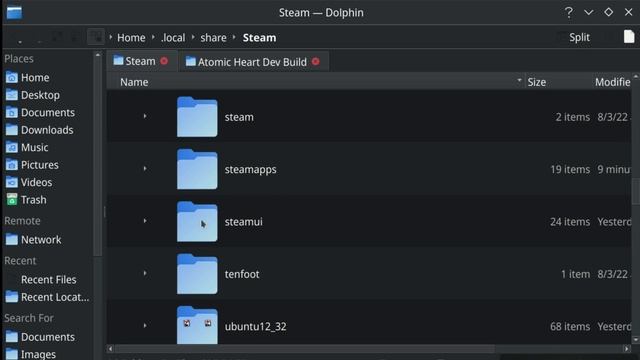Expand the steamui folder tree arrow
The image size is (640, 360).
145,221
